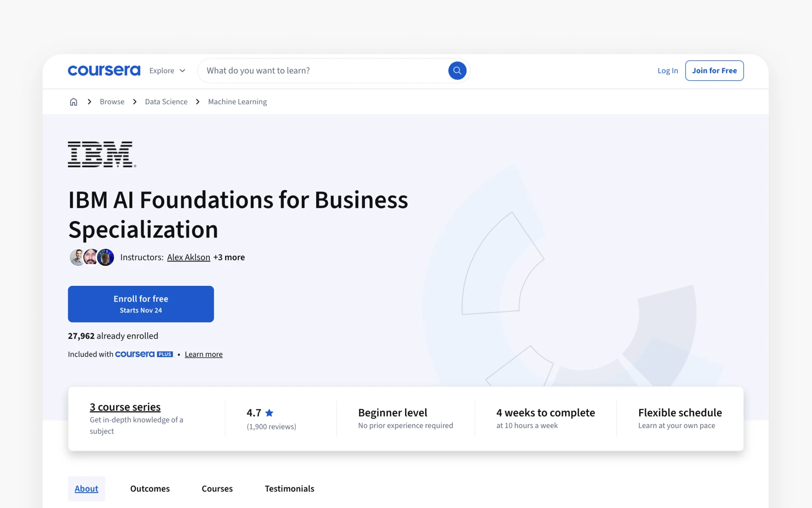The image size is (812, 508).
Task: Click the second instructor avatar
Action: point(91,257)
